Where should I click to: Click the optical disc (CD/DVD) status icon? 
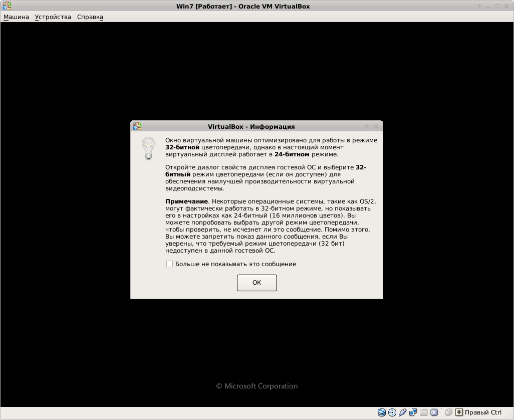(x=392, y=412)
